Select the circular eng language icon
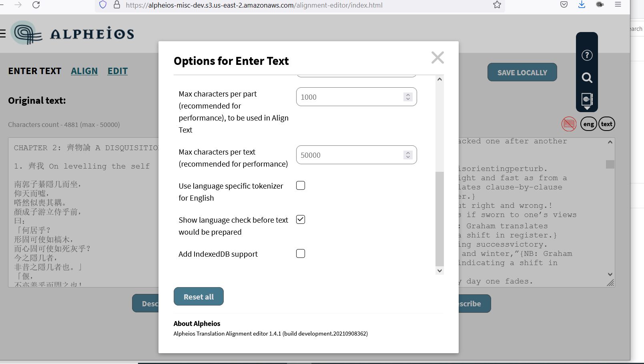This screenshot has height=364, width=644. click(588, 124)
